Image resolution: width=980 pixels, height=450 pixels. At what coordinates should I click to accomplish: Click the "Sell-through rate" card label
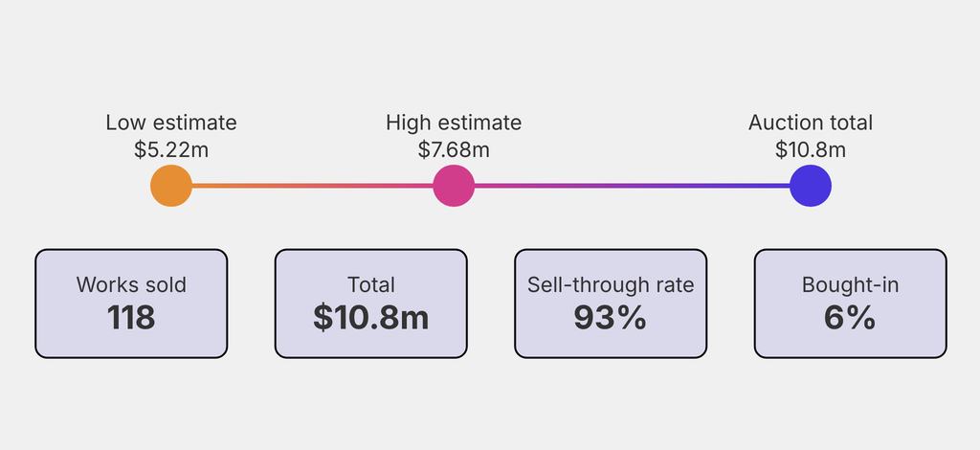point(611,284)
